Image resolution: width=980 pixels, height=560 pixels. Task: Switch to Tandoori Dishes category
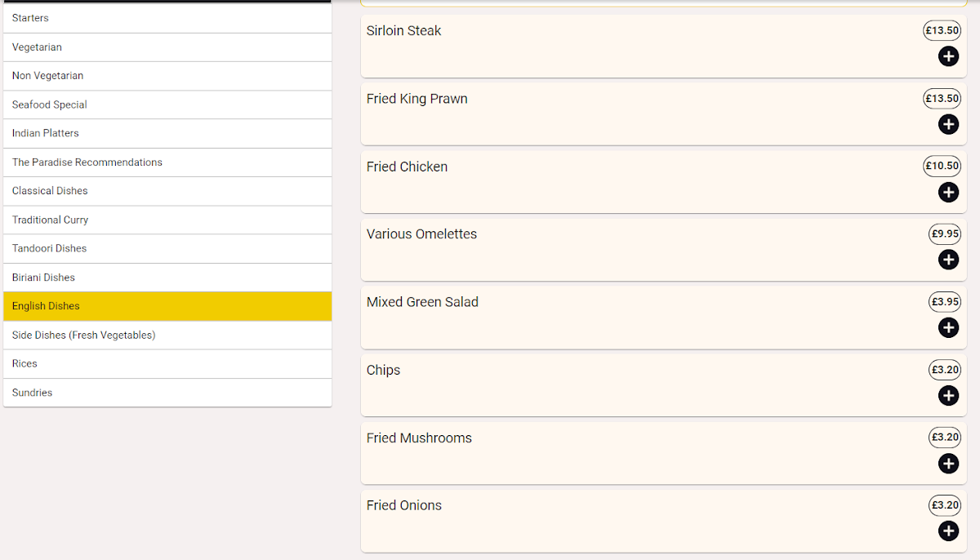(167, 248)
